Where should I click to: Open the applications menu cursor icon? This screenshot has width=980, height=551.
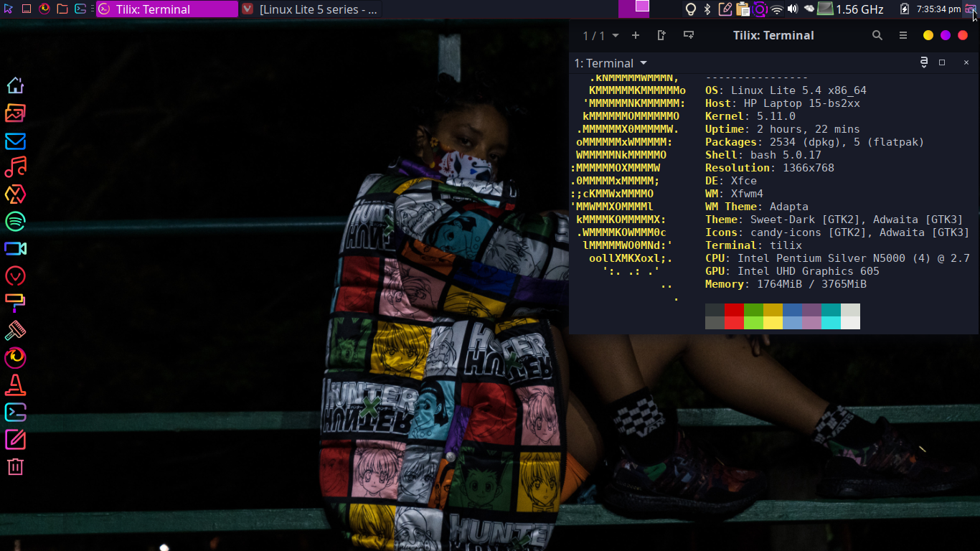click(x=9, y=9)
